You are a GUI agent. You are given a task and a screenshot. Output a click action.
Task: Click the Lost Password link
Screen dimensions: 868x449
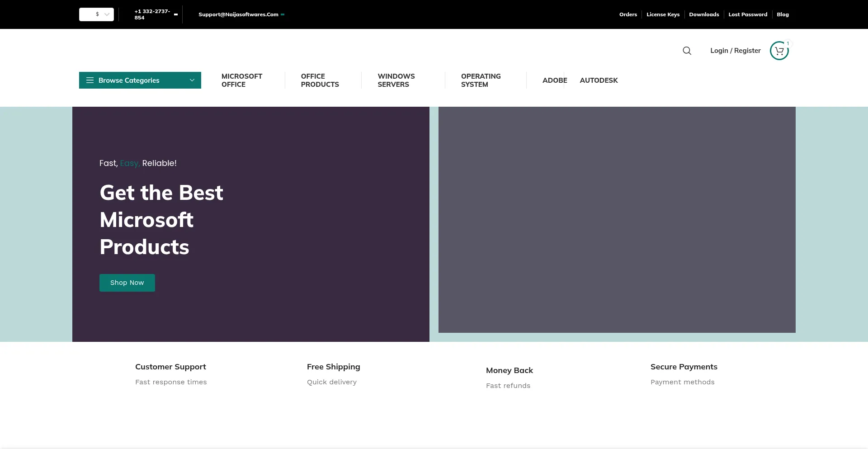748,14
